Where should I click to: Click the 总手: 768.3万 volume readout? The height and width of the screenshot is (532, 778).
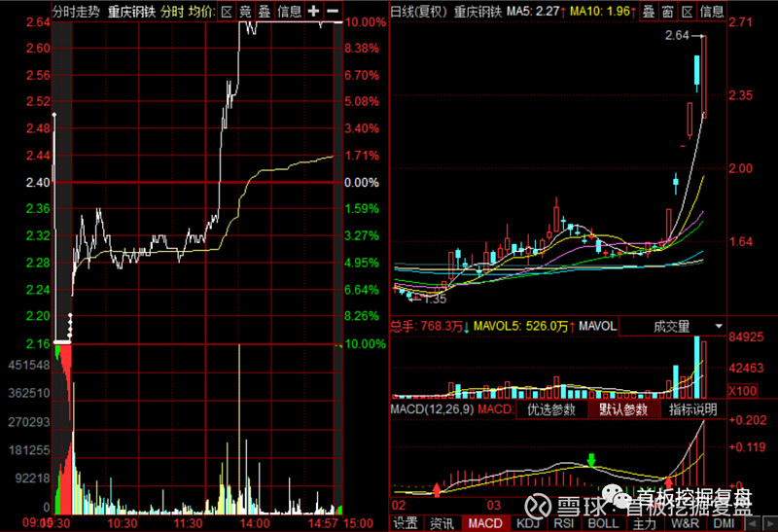(x=429, y=326)
